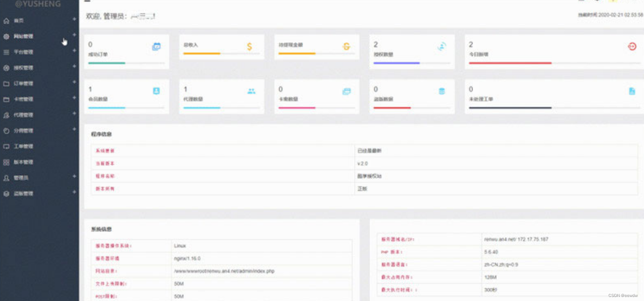644x301 pixels.
Task: Click the pink progress bar under 卡密数量
Action: (297, 108)
